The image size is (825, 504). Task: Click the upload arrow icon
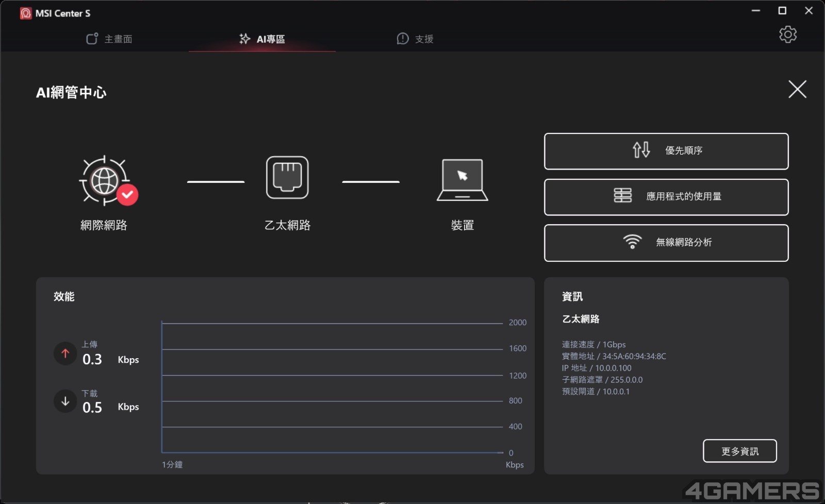65,354
